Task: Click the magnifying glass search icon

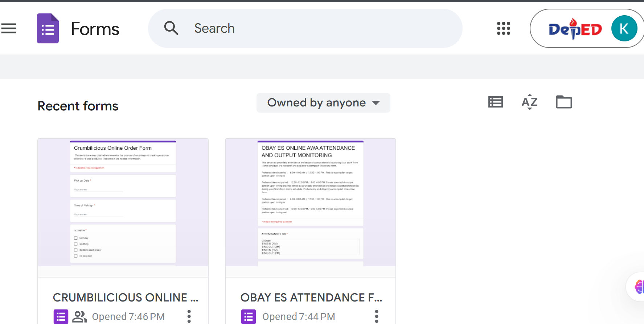Action: (171, 28)
